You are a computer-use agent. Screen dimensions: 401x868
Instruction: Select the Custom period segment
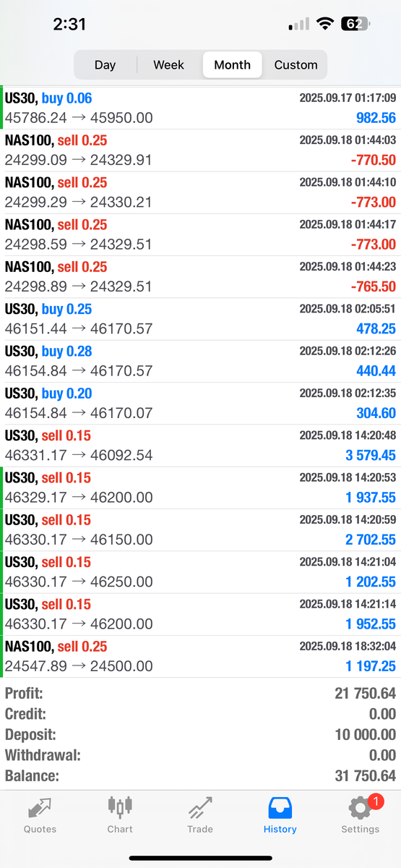click(296, 64)
